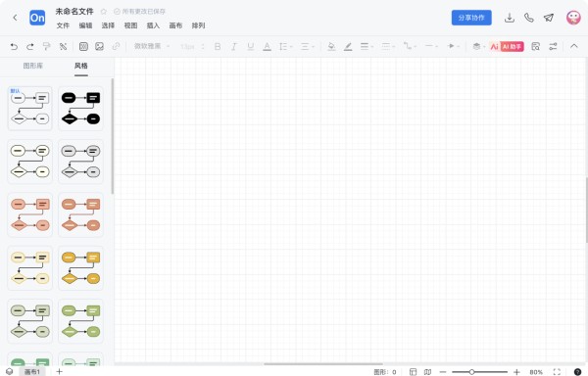Expand the layers icon dropdown in toolbar
This screenshot has height=376, width=588.
pos(478,46)
